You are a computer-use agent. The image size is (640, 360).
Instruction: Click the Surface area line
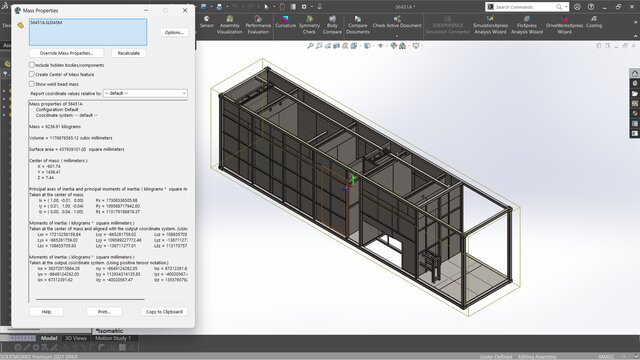(77, 149)
